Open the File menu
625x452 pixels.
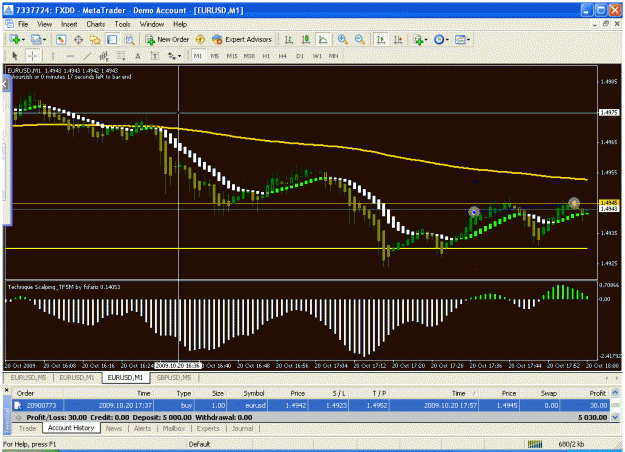click(23, 24)
